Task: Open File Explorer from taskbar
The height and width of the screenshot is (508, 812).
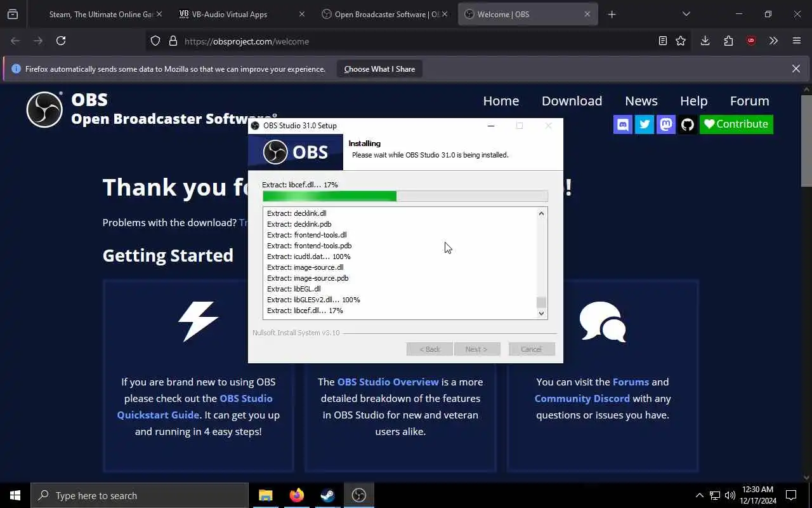Action: tap(265, 495)
